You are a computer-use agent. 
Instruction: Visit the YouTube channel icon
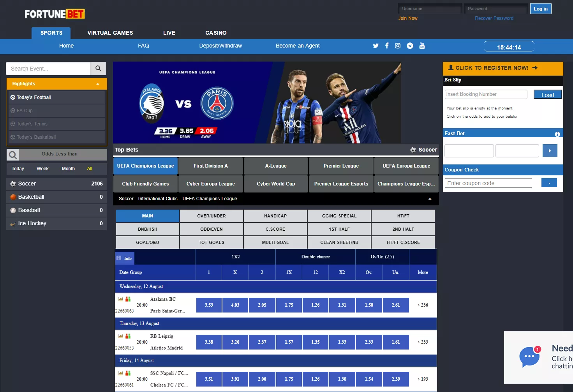(x=422, y=46)
